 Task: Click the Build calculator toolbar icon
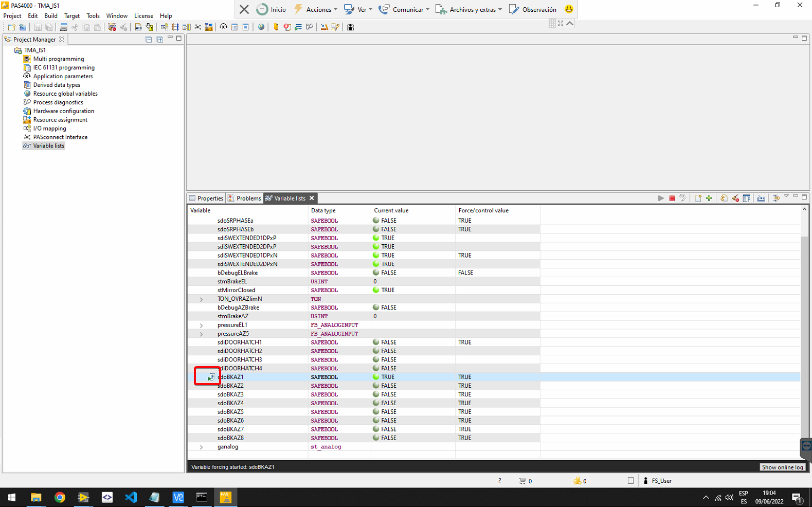tap(63, 27)
